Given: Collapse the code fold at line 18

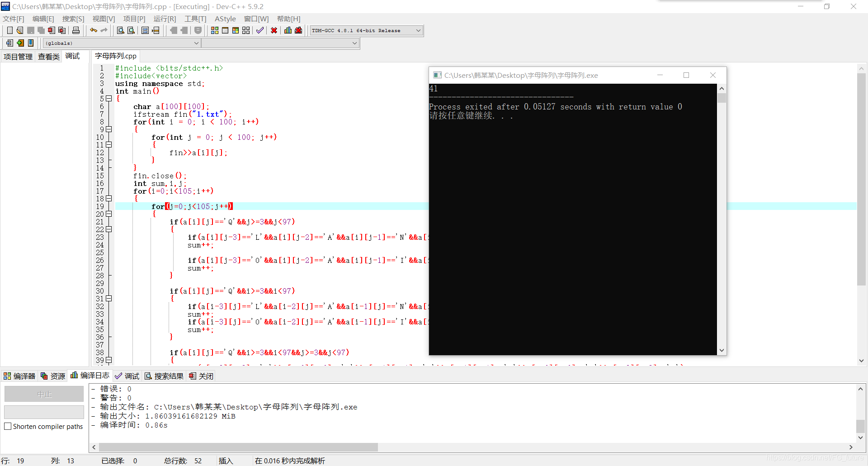Looking at the screenshot, I should tap(108, 199).
